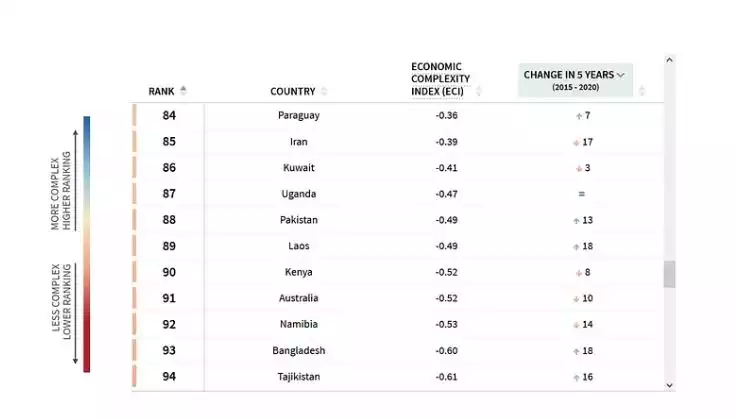737x418 pixels.
Task: Click Pakistan's up arrow change indicator
Action: click(576, 221)
